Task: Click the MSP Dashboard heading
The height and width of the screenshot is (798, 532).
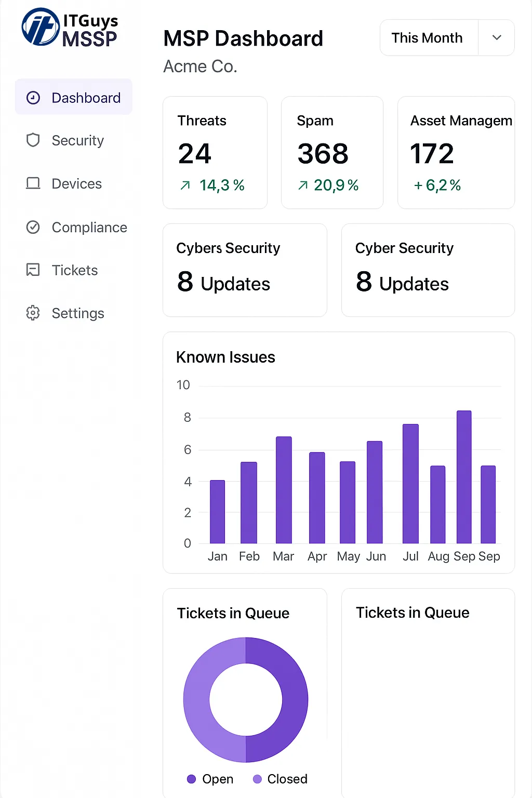Action: [243, 38]
